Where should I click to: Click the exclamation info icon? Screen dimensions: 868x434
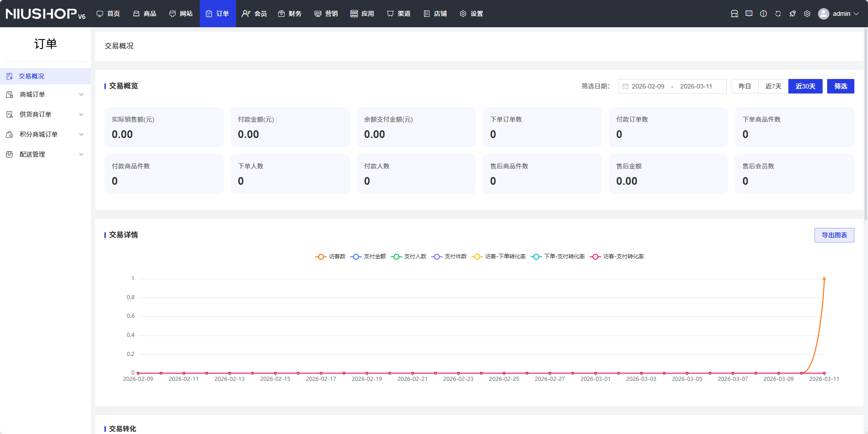[x=764, y=14]
